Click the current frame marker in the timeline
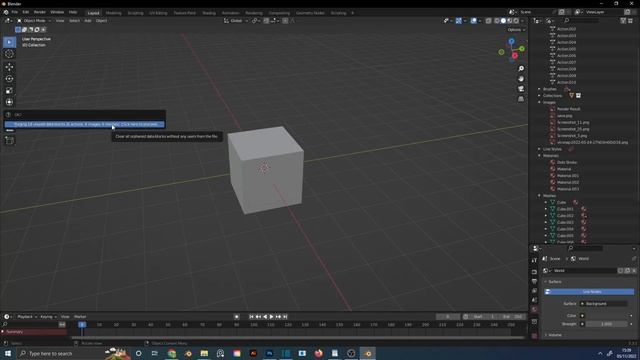This screenshot has width=640, height=360. pos(82,324)
